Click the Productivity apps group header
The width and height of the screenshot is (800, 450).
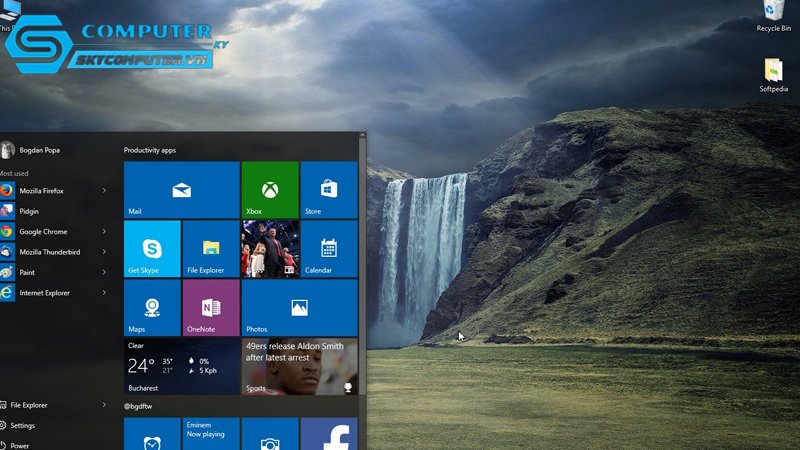(x=149, y=151)
